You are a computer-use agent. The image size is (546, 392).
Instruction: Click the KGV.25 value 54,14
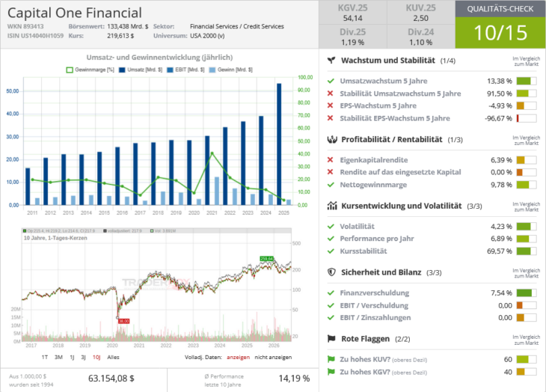[353, 18]
